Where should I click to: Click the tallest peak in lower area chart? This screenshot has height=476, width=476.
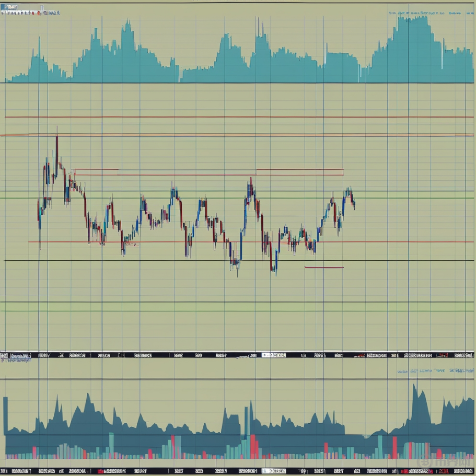pos(415,387)
